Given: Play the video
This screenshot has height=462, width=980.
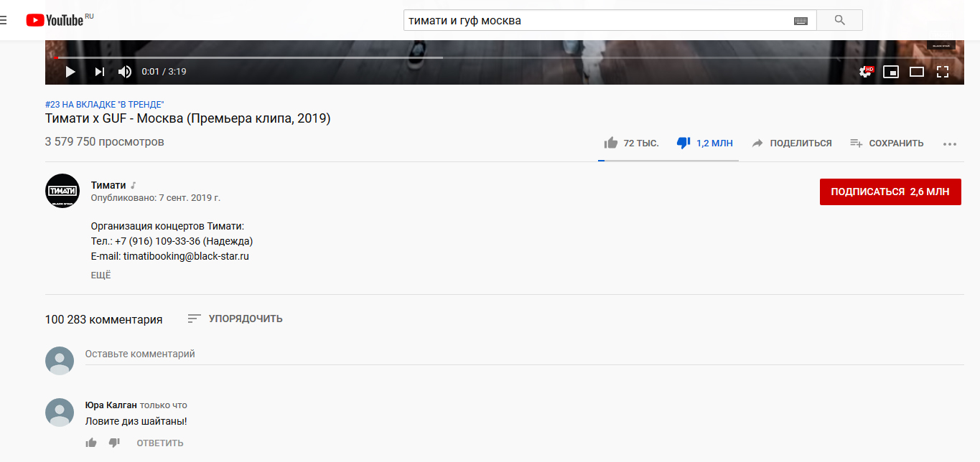Looking at the screenshot, I should tap(70, 72).
